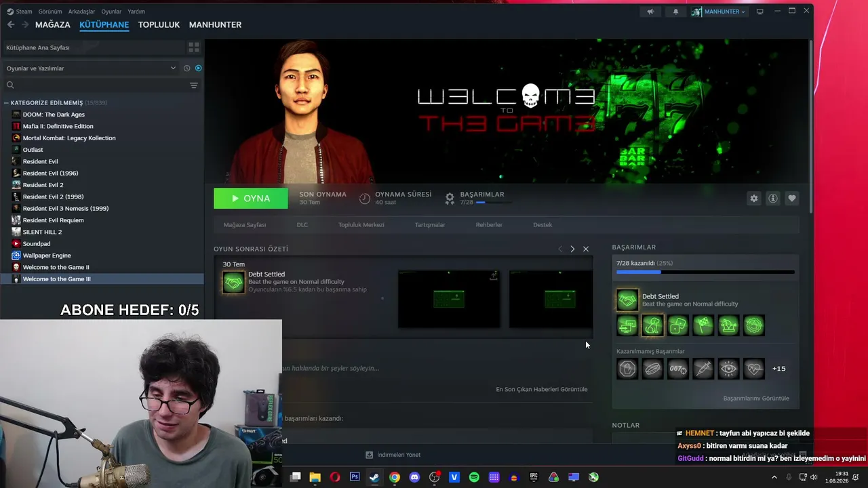Click the 7/28 achievements progress bar
868x488 pixels.
pos(705,272)
